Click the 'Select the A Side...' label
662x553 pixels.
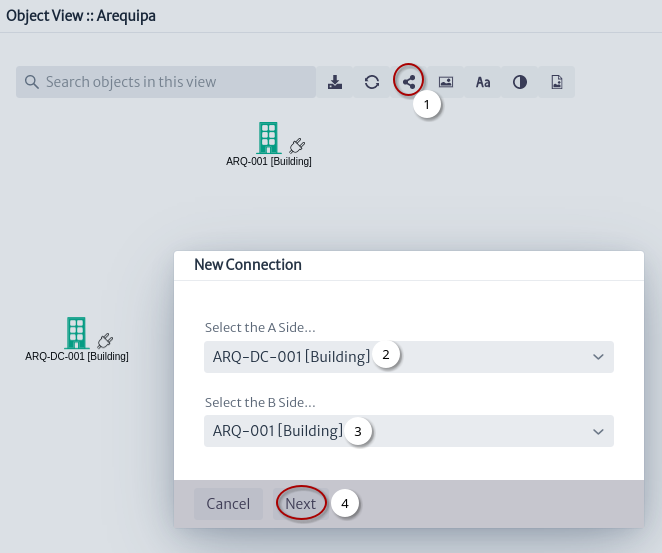[x=260, y=328]
